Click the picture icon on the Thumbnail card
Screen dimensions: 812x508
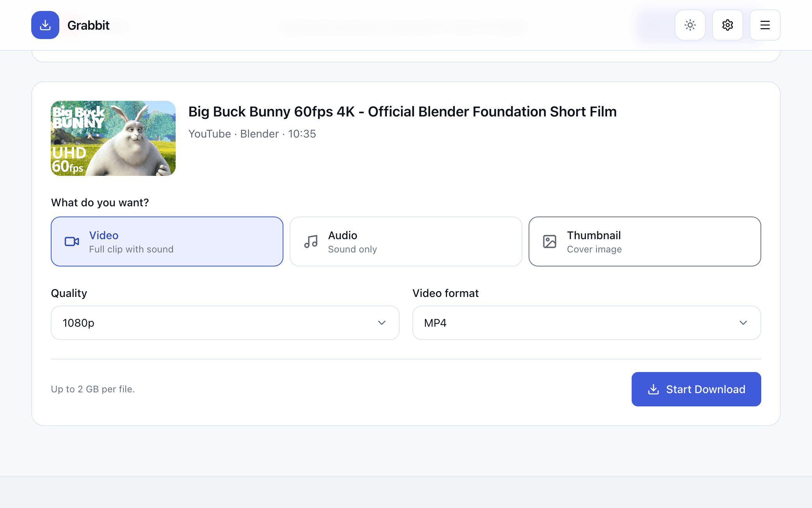point(550,241)
